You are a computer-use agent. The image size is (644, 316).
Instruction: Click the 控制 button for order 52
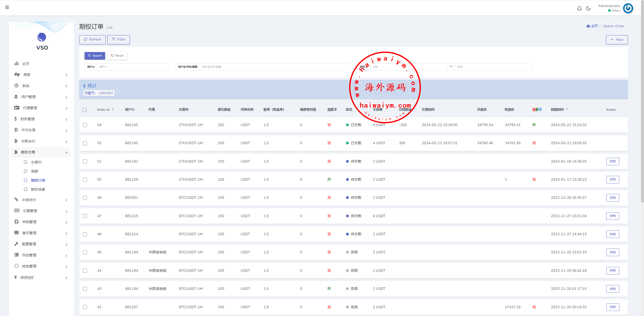pyautogui.click(x=613, y=161)
